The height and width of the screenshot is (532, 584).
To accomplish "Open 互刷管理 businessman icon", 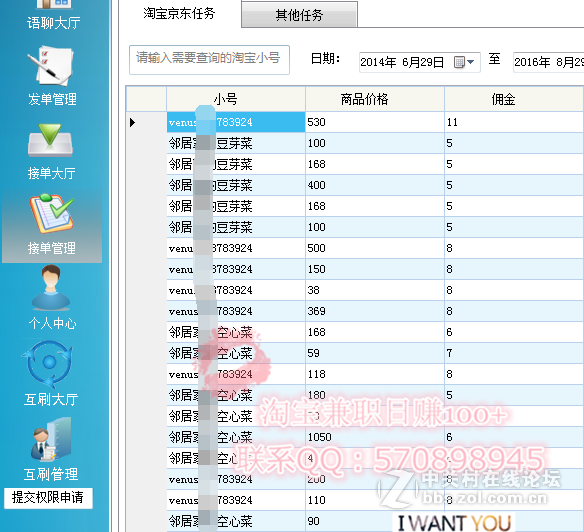I will pos(51,439).
